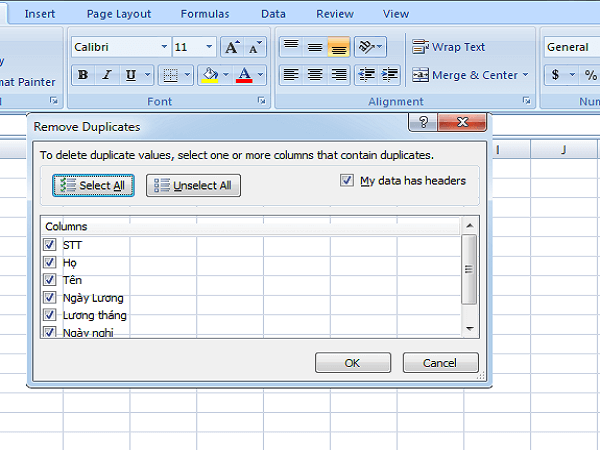Uncheck My data has headers
The height and width of the screenshot is (450, 600).
347,180
